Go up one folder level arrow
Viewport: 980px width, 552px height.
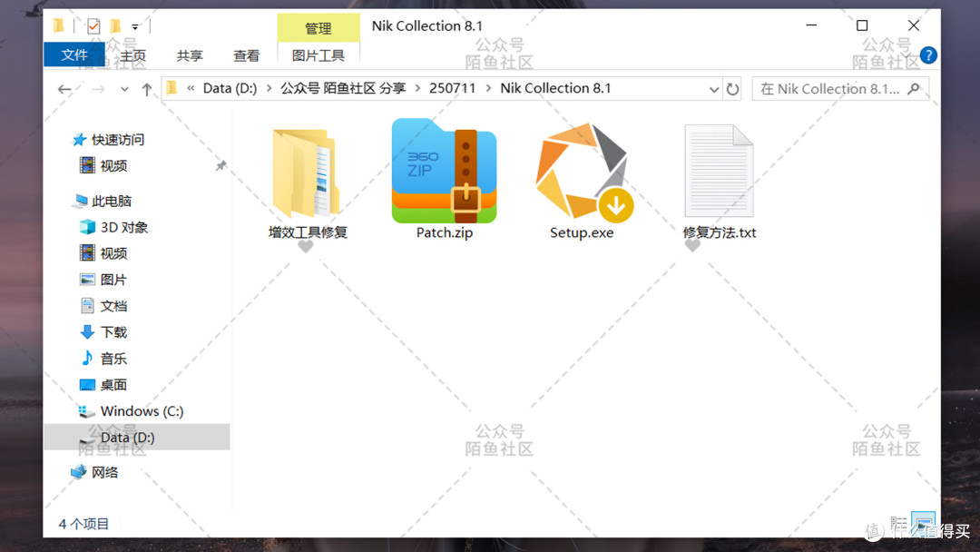click(147, 89)
